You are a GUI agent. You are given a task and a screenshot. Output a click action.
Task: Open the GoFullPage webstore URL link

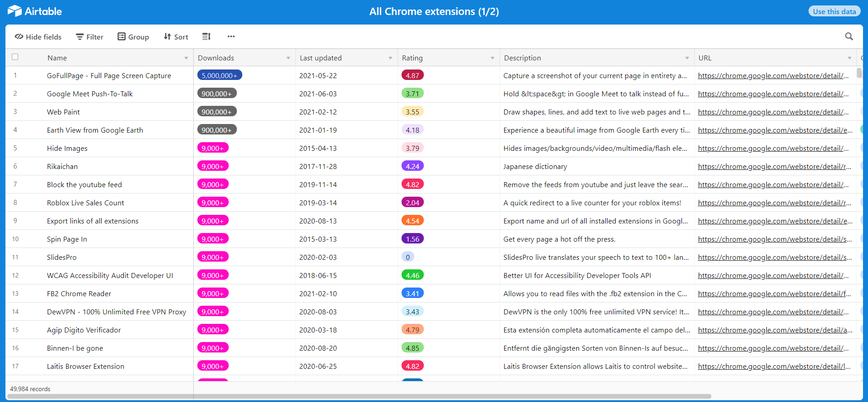click(773, 75)
